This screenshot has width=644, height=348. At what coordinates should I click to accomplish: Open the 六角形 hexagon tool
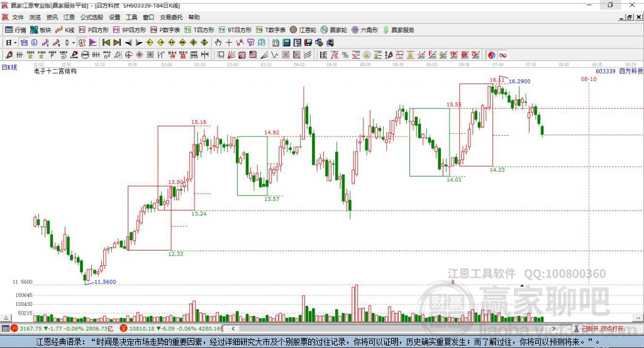(365, 30)
